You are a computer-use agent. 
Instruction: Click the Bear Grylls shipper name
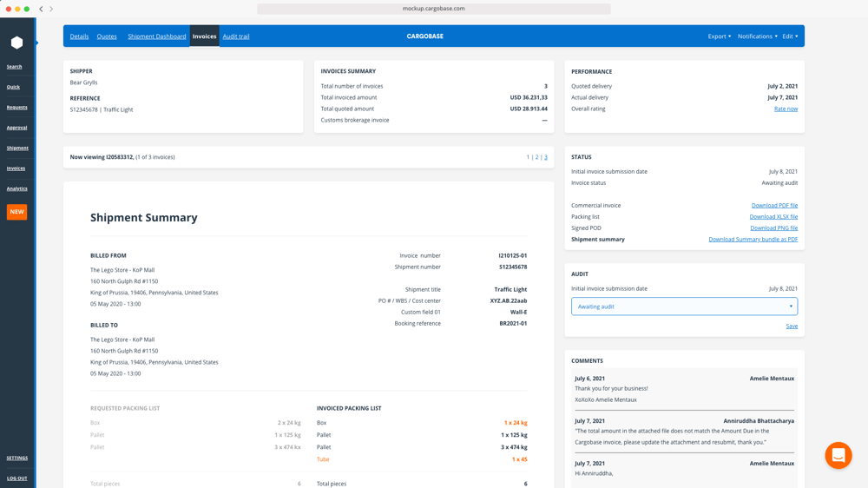click(83, 82)
